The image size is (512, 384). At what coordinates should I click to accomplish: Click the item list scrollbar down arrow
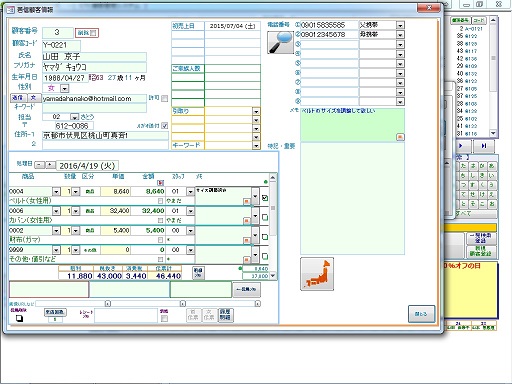[x=273, y=276]
